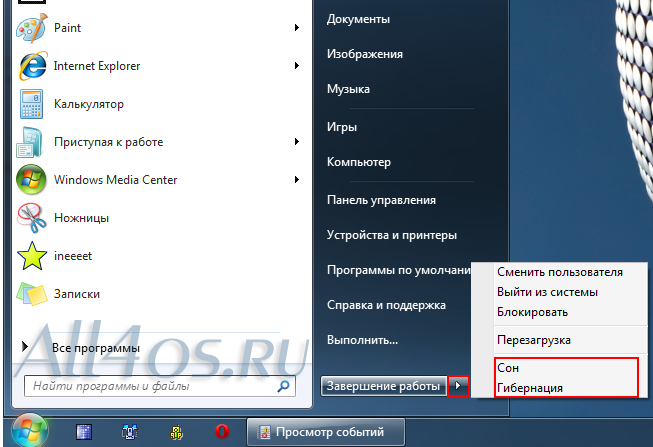The image size is (653, 447).
Task: Click the blue grid taskbar icon
Action: [84, 432]
